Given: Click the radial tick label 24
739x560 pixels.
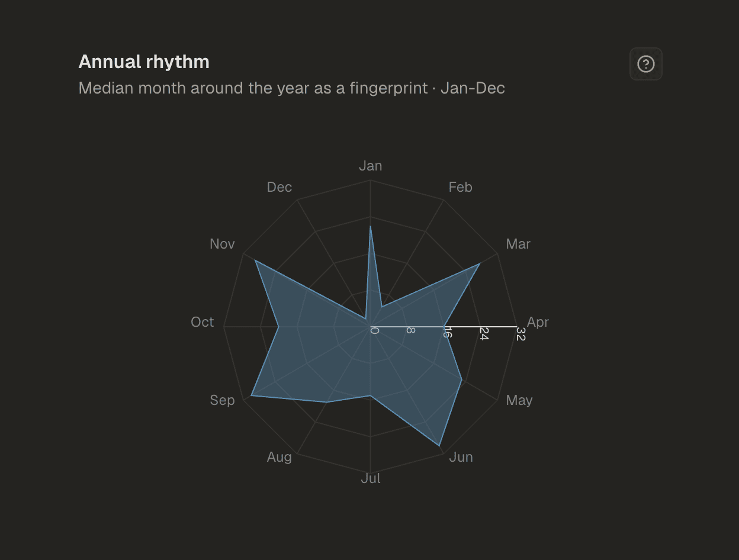Looking at the screenshot, I should (x=484, y=334).
